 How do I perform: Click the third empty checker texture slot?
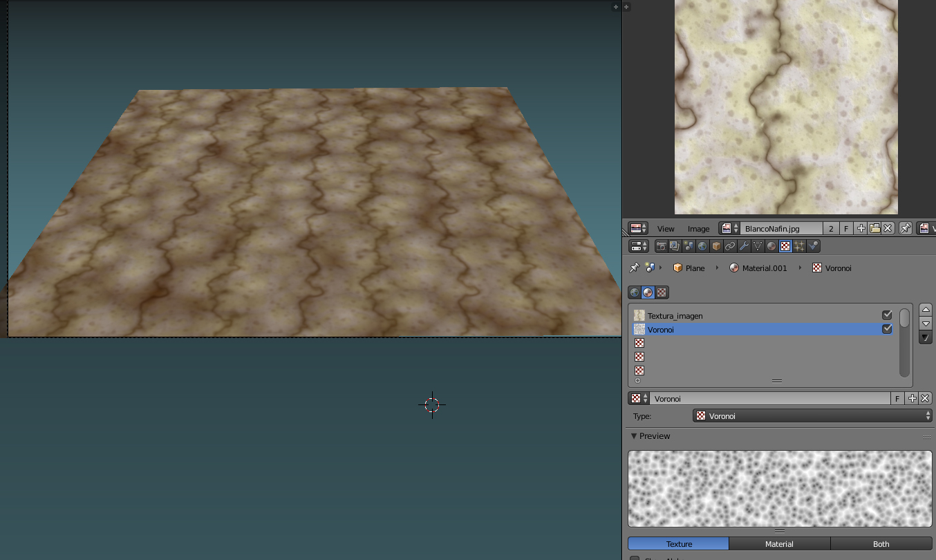click(639, 371)
